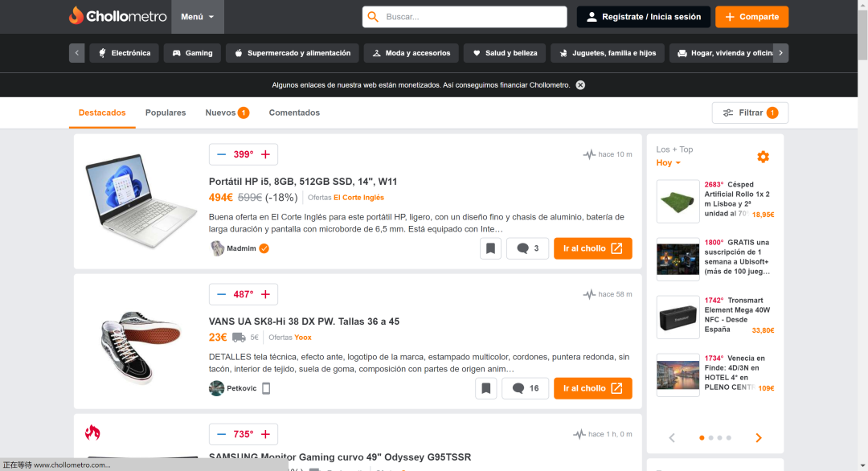Expand the Hoy period dropdown
Viewport: 868px width, 471px height.
pyautogui.click(x=668, y=162)
